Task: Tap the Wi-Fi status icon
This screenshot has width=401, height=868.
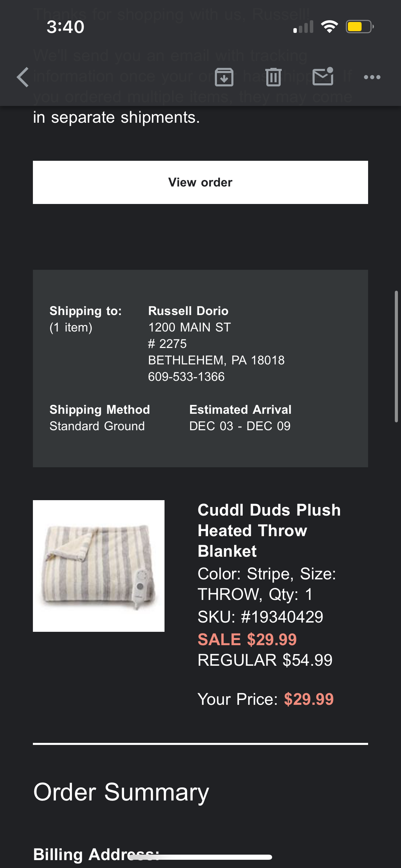Action: click(329, 27)
